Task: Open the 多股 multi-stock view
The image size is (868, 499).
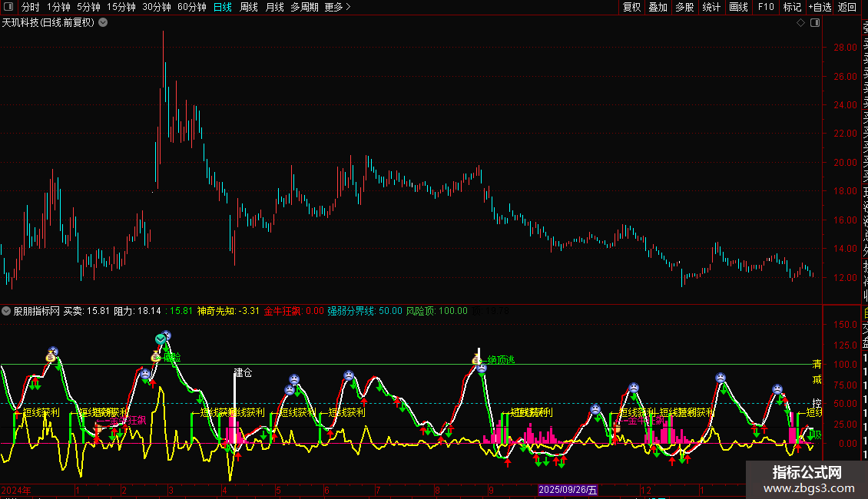Action: point(684,7)
